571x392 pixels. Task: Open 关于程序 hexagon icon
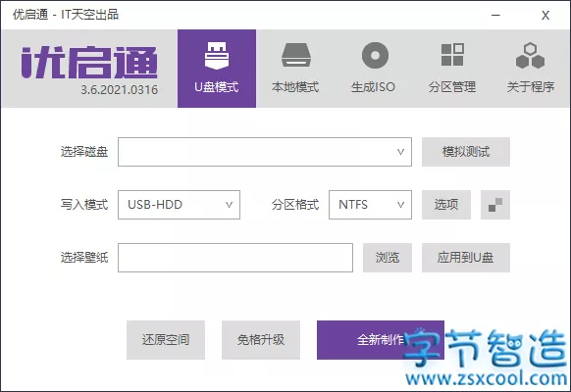click(x=530, y=56)
